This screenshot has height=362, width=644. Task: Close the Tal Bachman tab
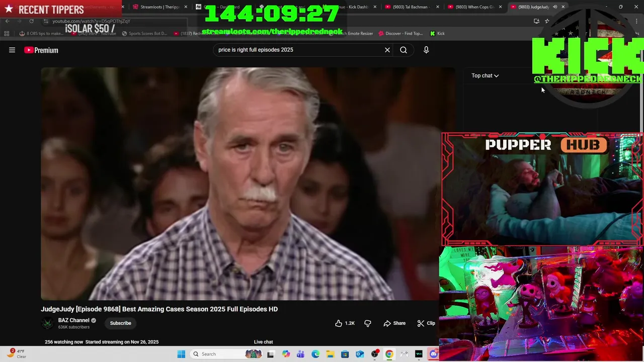437,7
